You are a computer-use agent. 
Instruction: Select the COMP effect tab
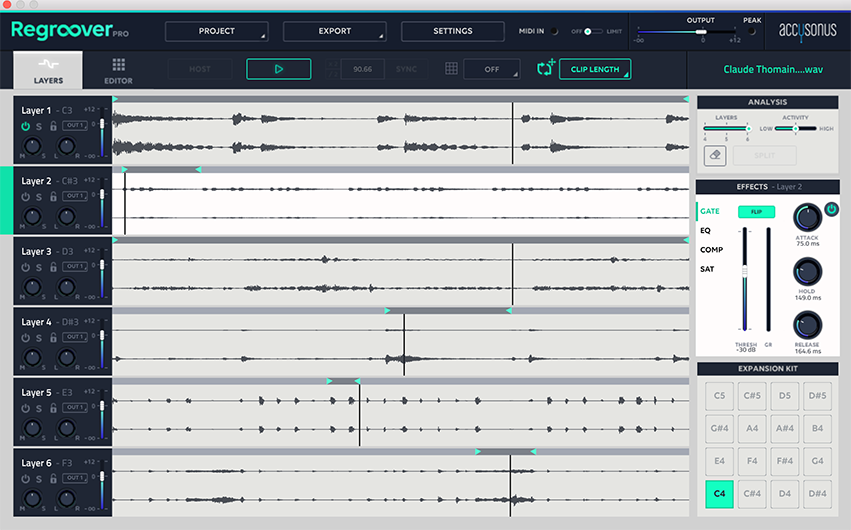pyautogui.click(x=712, y=250)
